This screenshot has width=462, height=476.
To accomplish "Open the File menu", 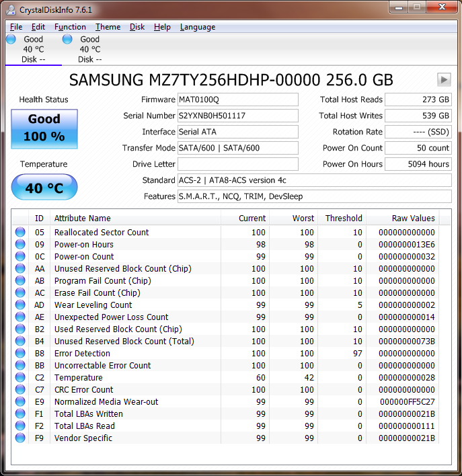I will [16, 27].
